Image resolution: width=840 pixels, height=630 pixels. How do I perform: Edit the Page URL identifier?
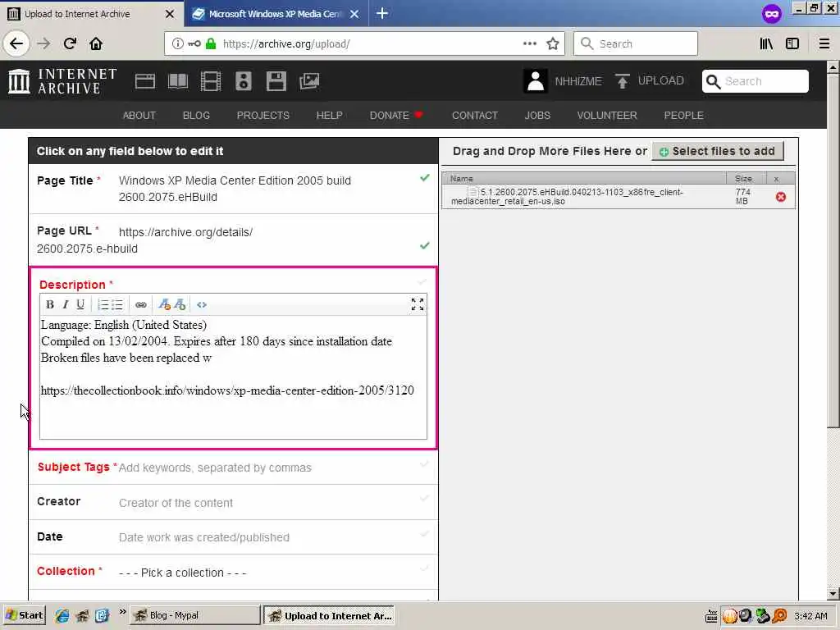coord(87,249)
